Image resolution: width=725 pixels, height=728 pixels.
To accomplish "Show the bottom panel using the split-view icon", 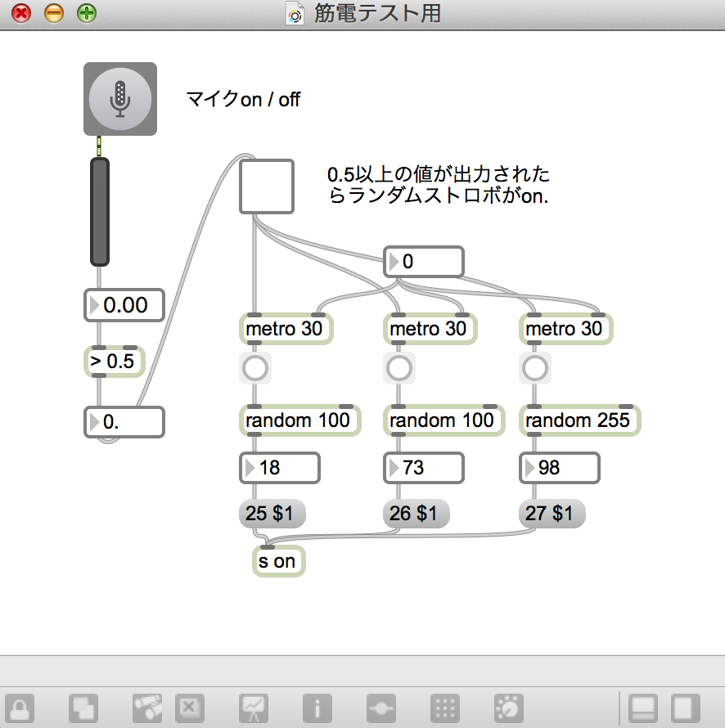I will 644,707.
